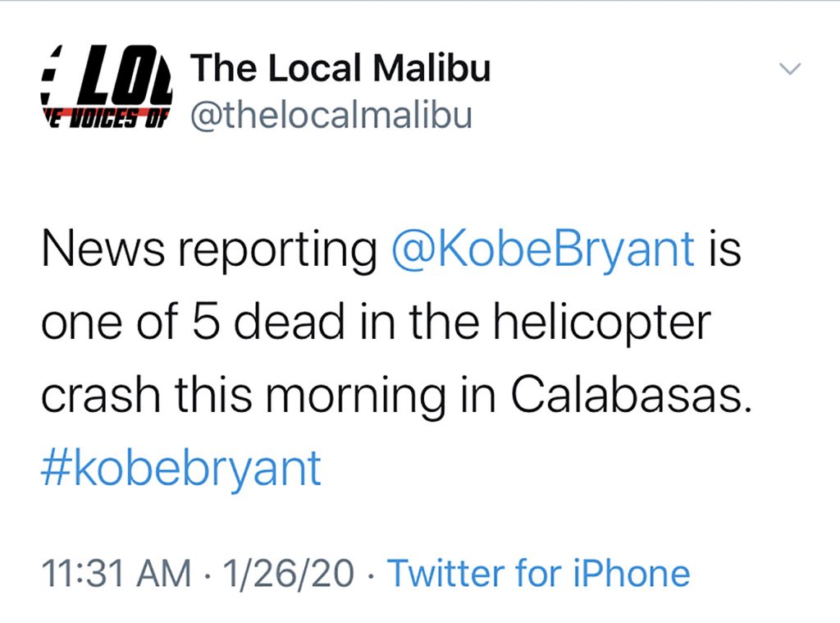Expand the tweet options chevron

(x=790, y=69)
